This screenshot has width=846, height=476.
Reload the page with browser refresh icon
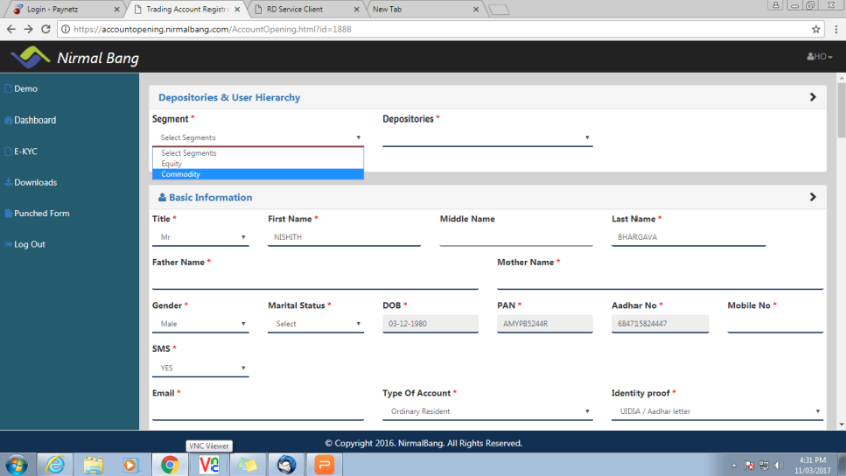[x=44, y=29]
